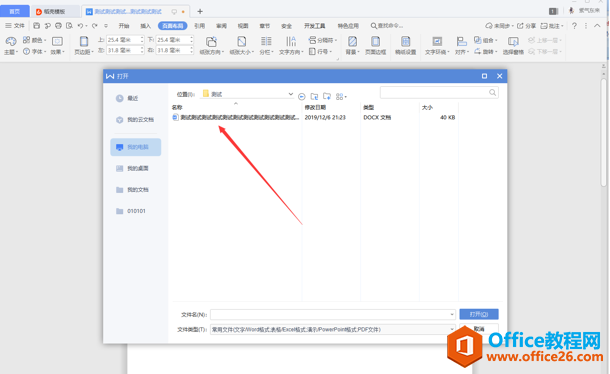Click the Redo arrow icon
Screen dimensions: 610x374
pos(95,26)
